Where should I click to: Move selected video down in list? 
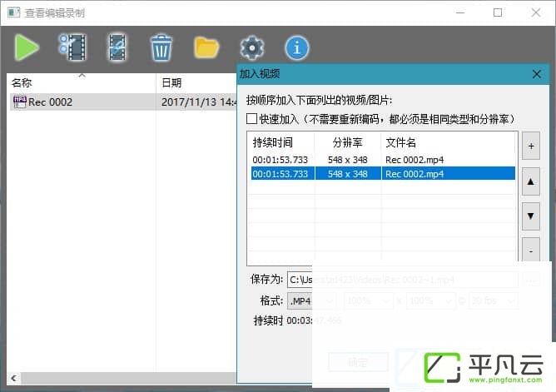pyautogui.click(x=531, y=216)
